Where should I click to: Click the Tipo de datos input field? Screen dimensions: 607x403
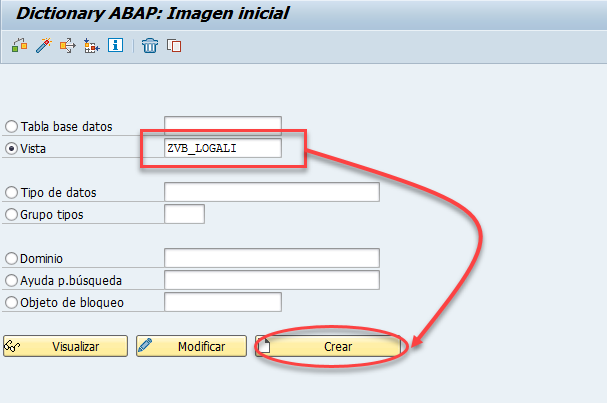pyautogui.click(x=272, y=192)
